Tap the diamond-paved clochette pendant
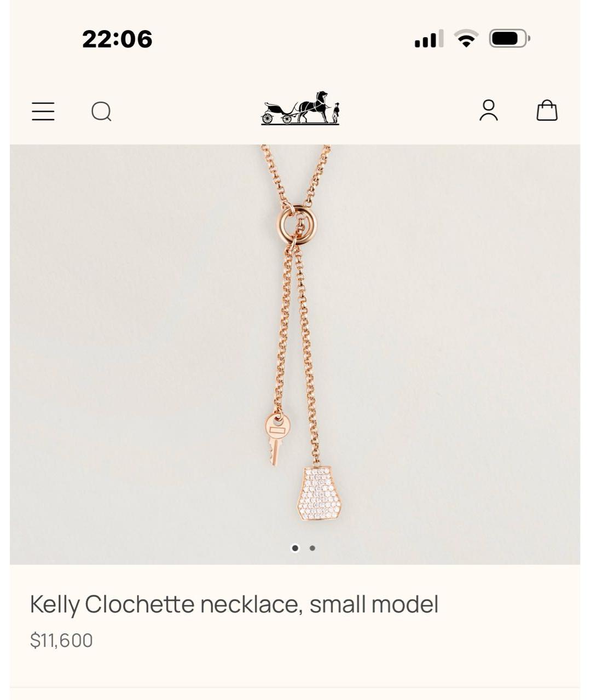Viewport: 591px width, 700px height. (x=319, y=493)
